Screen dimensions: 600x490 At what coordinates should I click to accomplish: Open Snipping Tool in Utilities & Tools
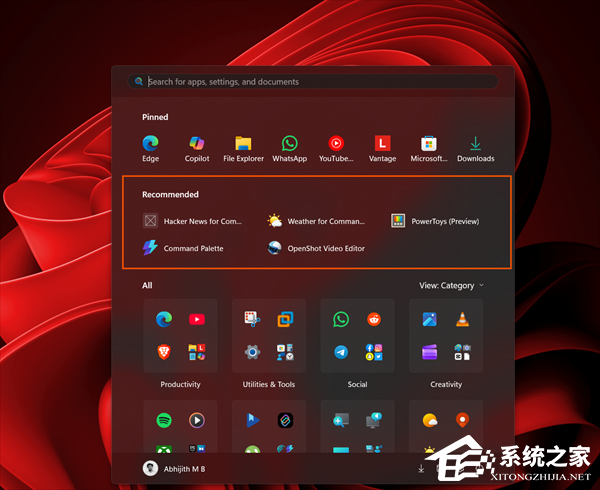pos(252,319)
